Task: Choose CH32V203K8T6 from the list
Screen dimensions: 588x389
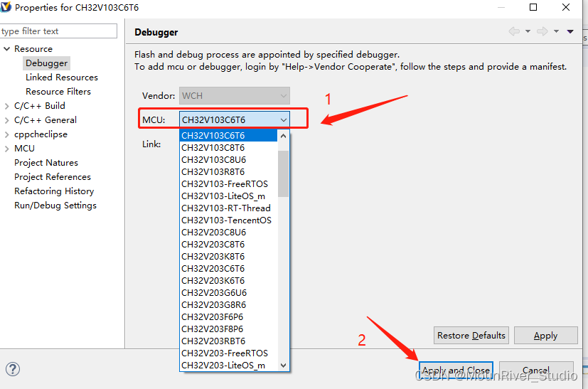Action: click(x=229, y=257)
